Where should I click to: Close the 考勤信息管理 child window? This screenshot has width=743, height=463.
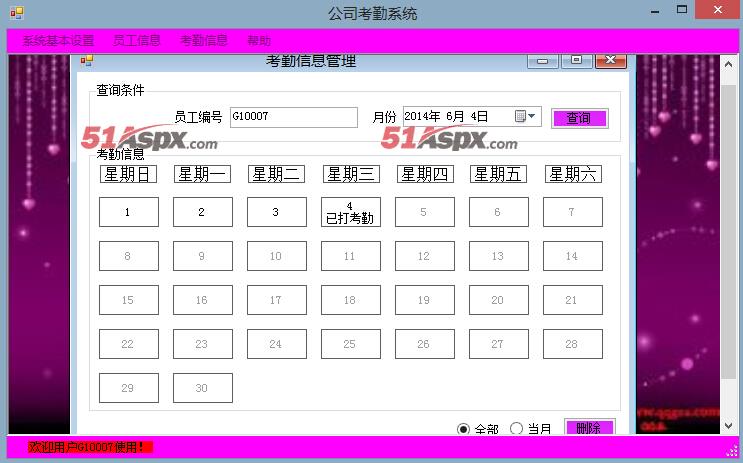611,61
